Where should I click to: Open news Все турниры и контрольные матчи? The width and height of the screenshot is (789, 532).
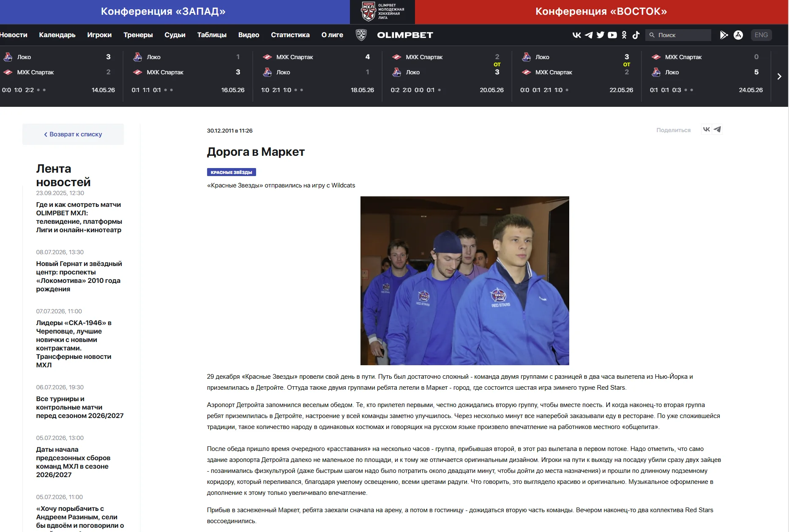[80, 407]
